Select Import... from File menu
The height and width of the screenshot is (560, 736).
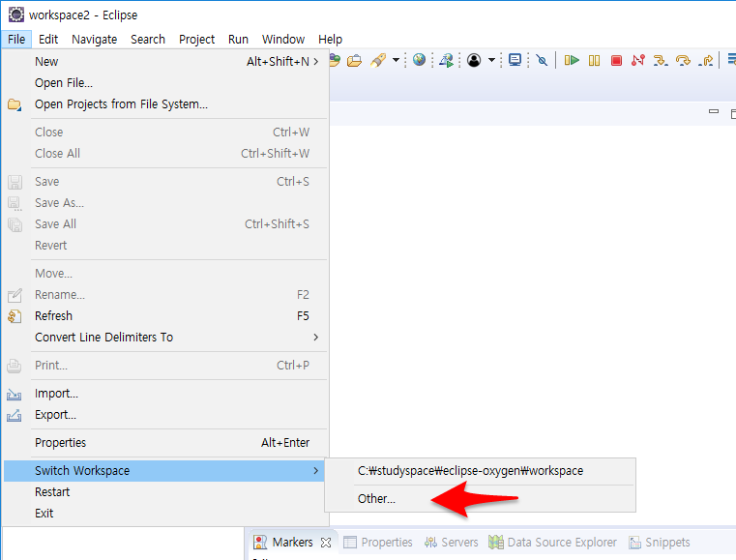pyautogui.click(x=164, y=394)
